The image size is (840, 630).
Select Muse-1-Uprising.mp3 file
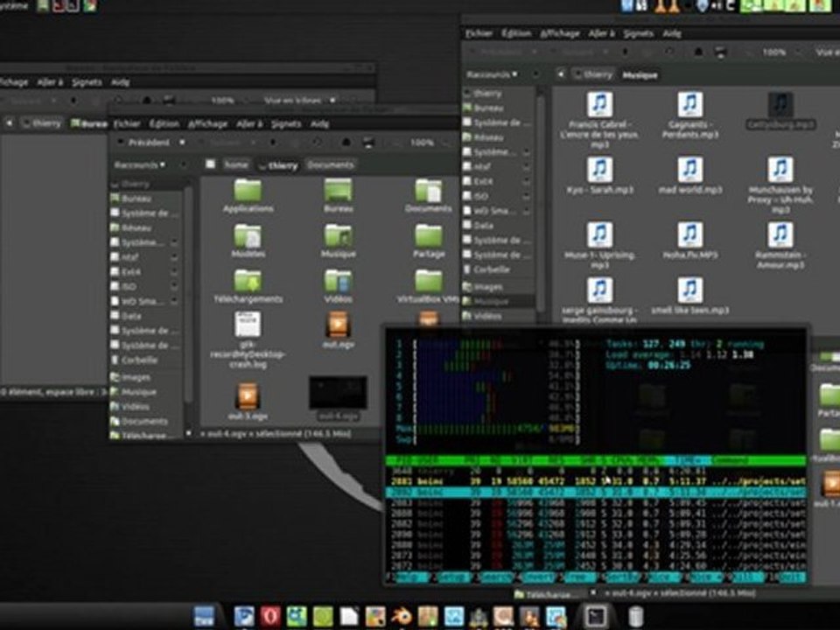tap(600, 245)
